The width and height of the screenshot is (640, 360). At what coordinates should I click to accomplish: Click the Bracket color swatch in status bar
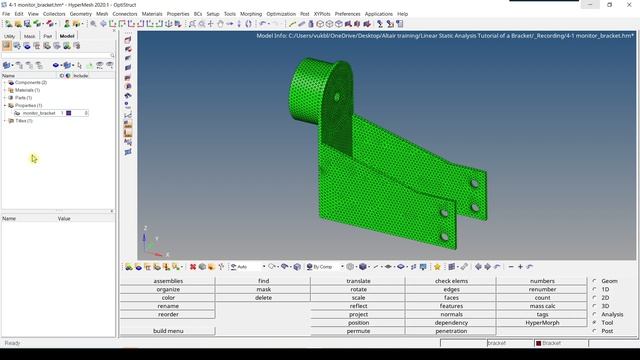538,343
